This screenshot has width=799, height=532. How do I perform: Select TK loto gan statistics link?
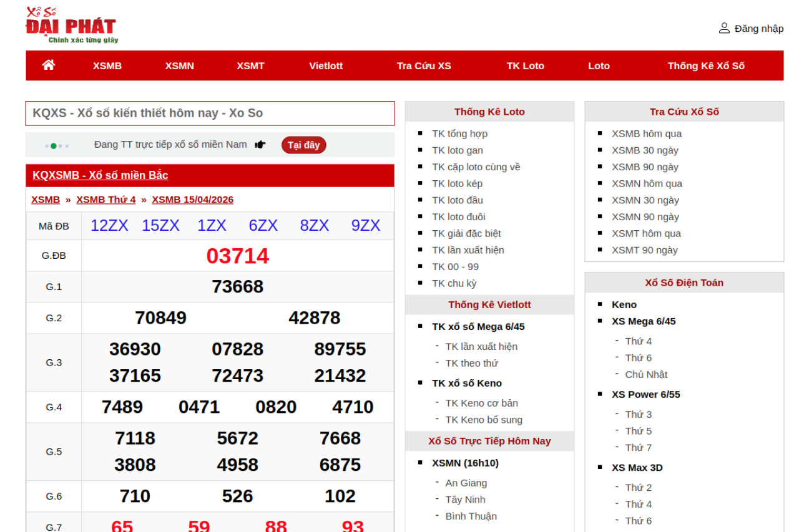pyautogui.click(x=458, y=150)
